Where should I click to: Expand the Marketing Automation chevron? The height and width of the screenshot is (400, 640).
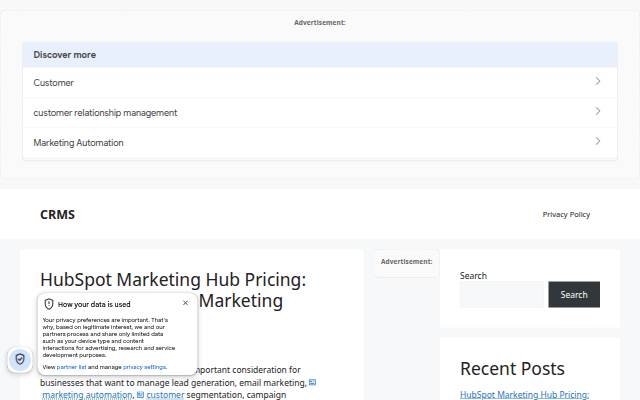(x=598, y=141)
